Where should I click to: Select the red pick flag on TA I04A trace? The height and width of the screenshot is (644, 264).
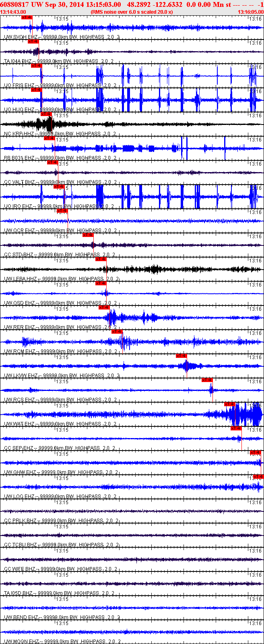point(33,42)
